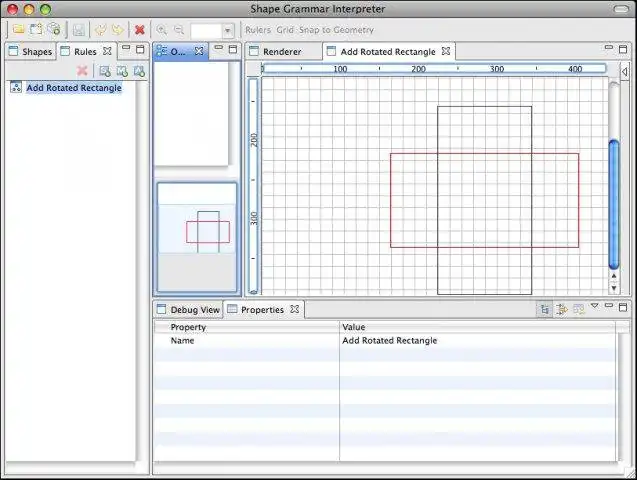Toggle Show Categories in Properties
This screenshot has width=637, height=480.
click(544, 309)
